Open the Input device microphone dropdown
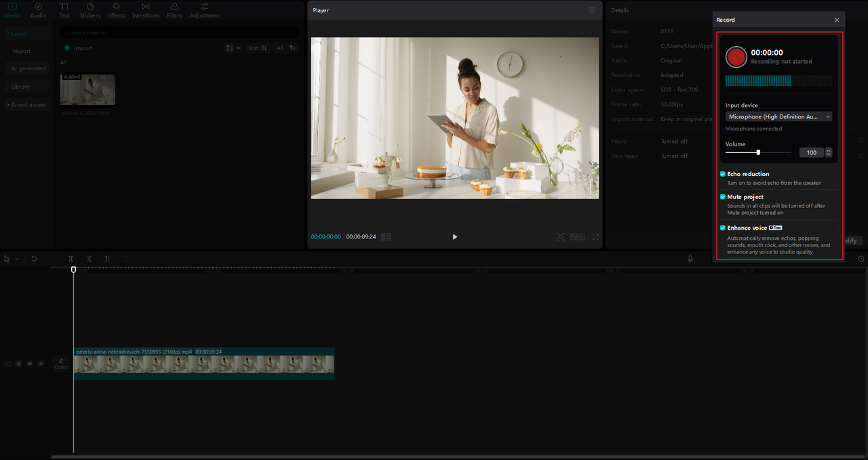868x460 pixels. pos(778,117)
